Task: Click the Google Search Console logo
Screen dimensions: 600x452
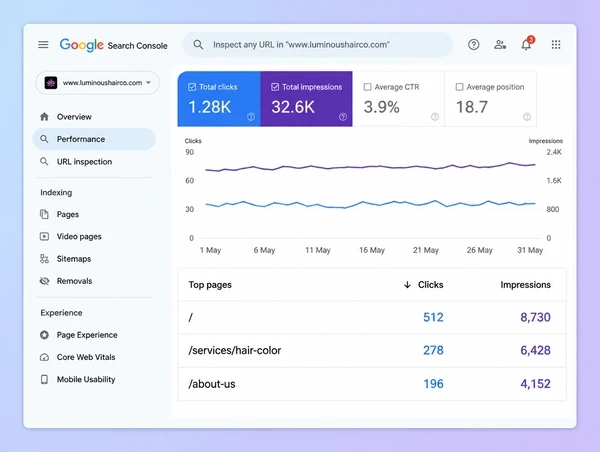Action: (x=113, y=45)
